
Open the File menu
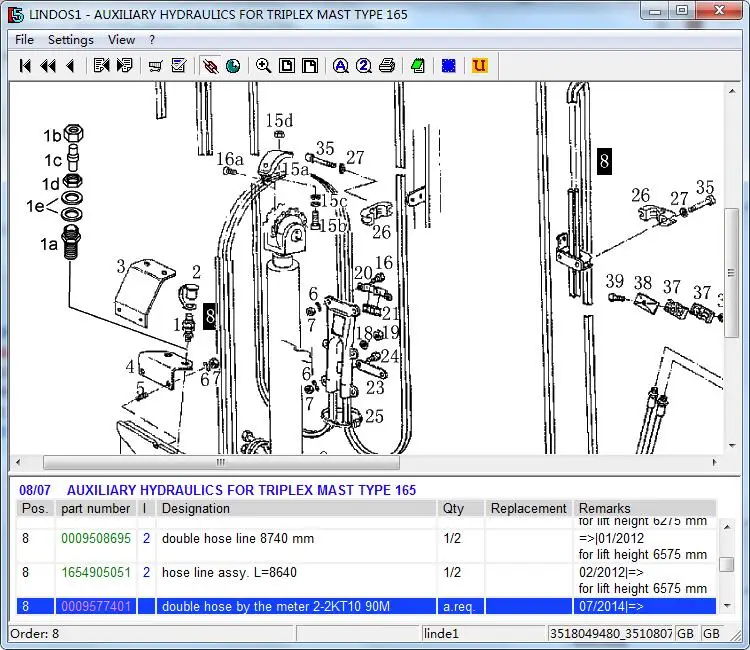pyautogui.click(x=24, y=40)
